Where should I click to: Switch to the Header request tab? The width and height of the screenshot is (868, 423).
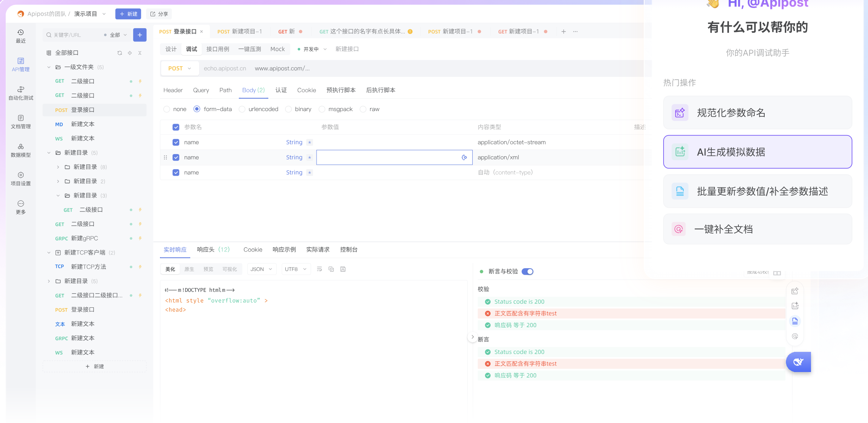(173, 90)
